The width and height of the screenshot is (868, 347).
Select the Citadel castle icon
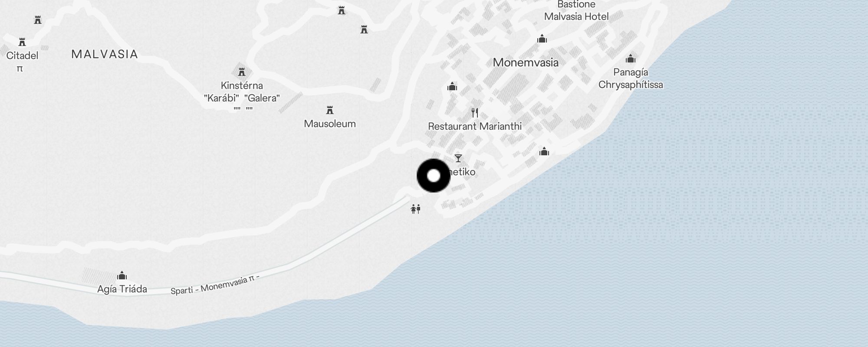point(22,42)
